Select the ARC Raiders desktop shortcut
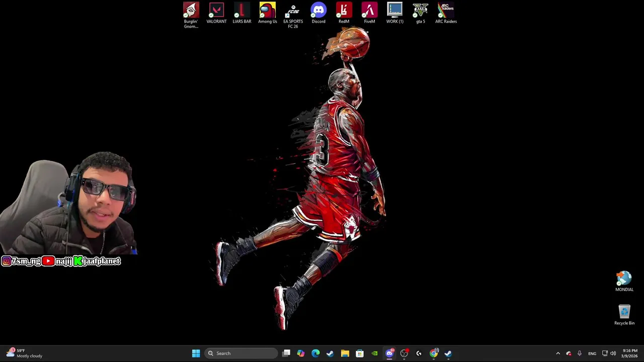 click(446, 14)
